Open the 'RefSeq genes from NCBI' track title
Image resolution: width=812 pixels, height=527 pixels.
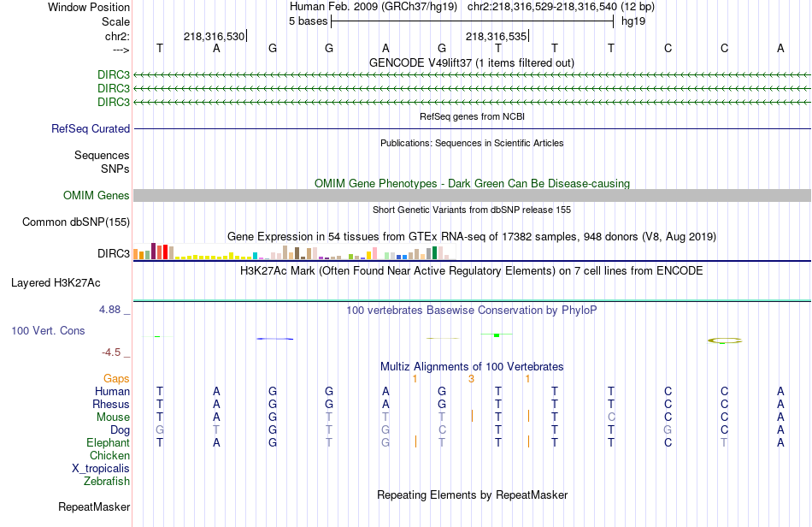tap(473, 116)
